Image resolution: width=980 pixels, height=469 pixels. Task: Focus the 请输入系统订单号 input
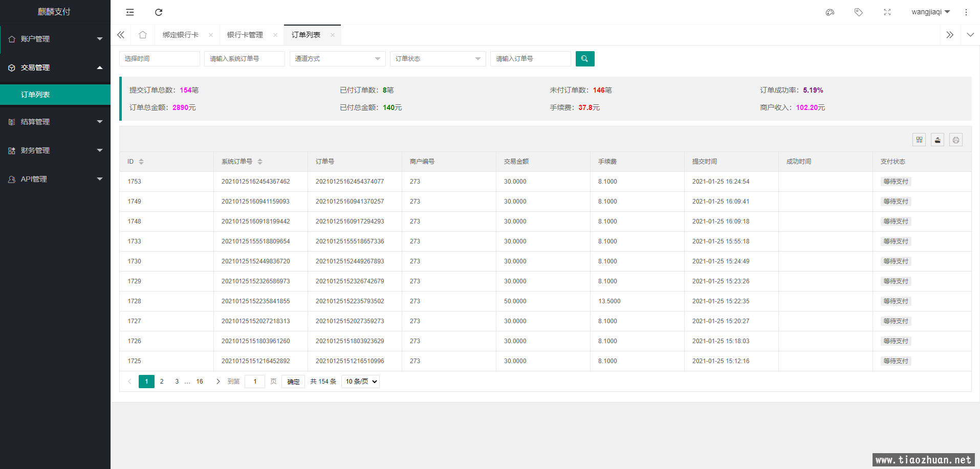coord(245,59)
